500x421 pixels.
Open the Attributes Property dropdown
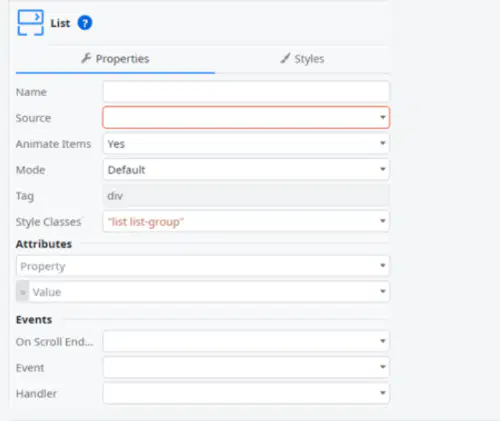[x=203, y=266]
